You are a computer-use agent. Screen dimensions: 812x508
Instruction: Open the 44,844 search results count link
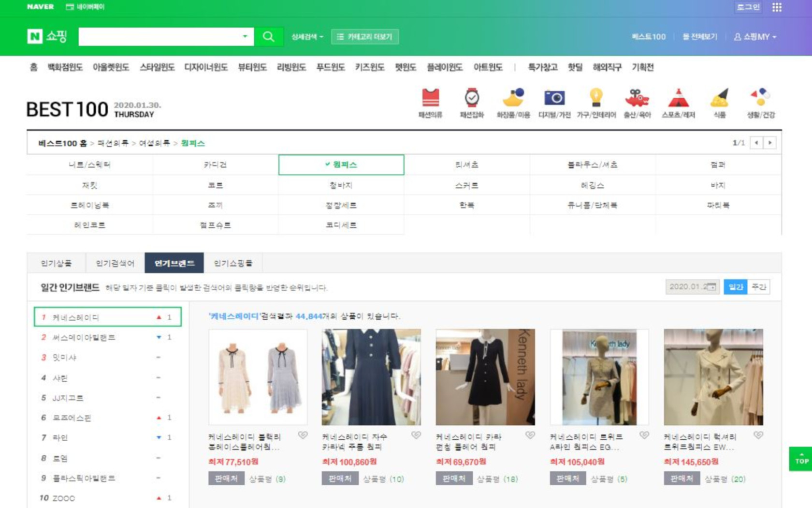(x=309, y=316)
